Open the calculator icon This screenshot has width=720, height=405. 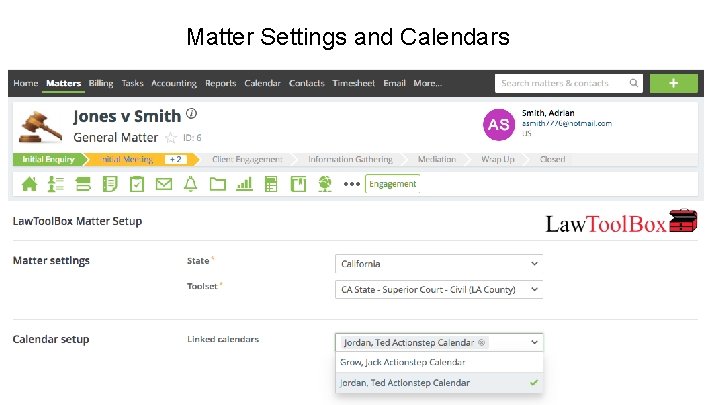tap(270, 184)
